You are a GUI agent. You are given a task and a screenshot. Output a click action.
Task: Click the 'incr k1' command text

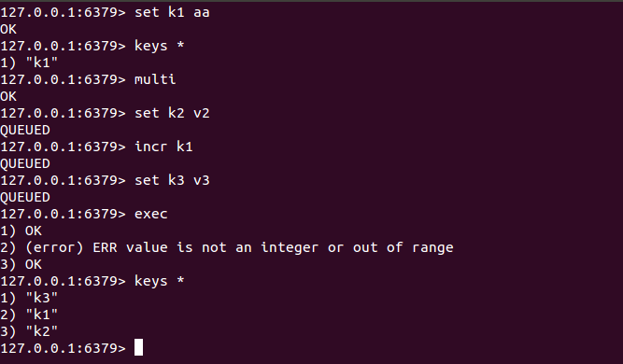pyautogui.click(x=163, y=147)
